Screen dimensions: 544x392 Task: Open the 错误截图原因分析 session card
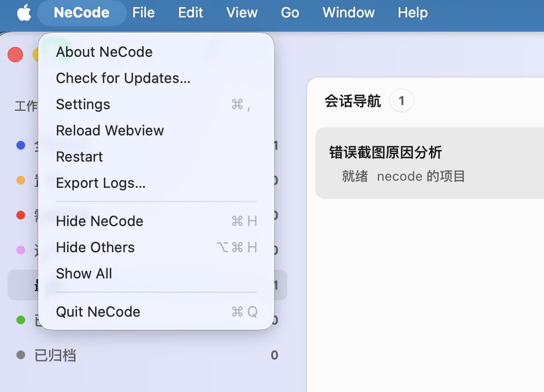click(429, 163)
